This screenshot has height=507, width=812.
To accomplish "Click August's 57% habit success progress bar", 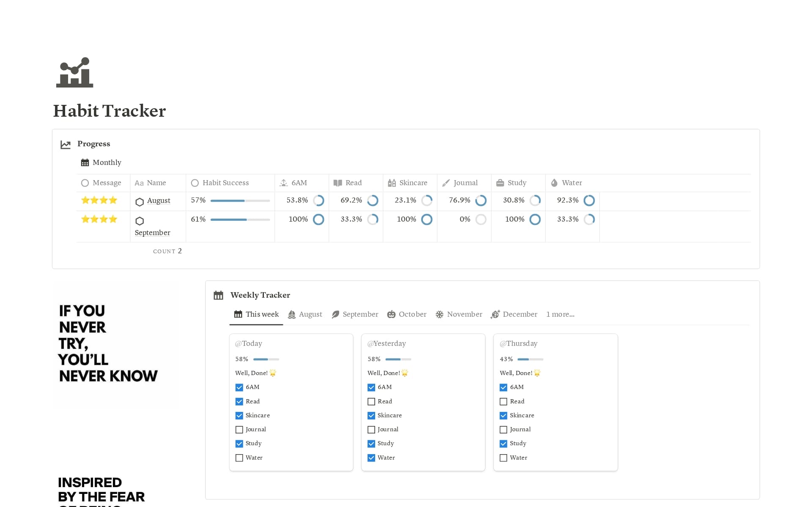I will coord(240,201).
